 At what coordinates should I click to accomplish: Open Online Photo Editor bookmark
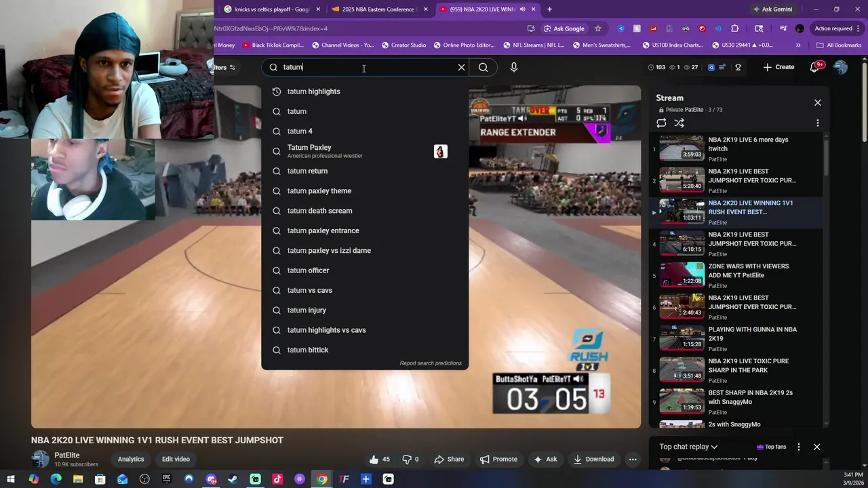pos(464,45)
